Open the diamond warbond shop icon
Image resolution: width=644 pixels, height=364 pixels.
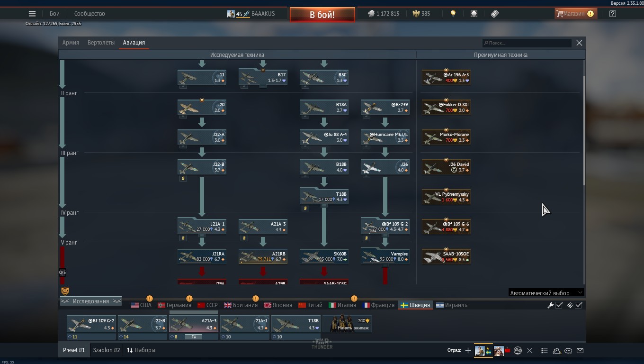click(474, 14)
